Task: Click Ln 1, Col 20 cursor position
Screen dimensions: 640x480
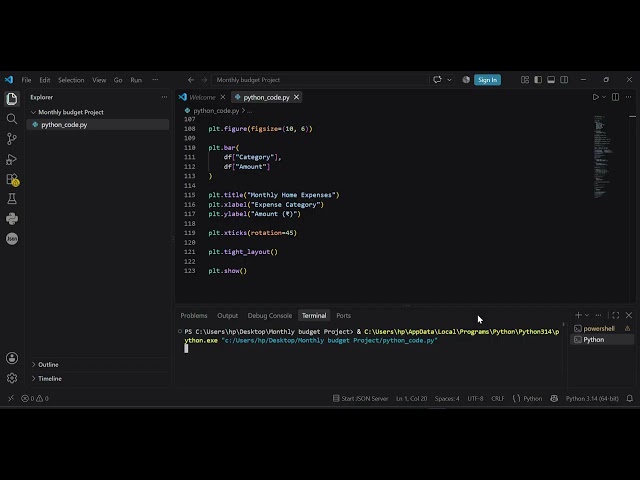Action: [411, 398]
